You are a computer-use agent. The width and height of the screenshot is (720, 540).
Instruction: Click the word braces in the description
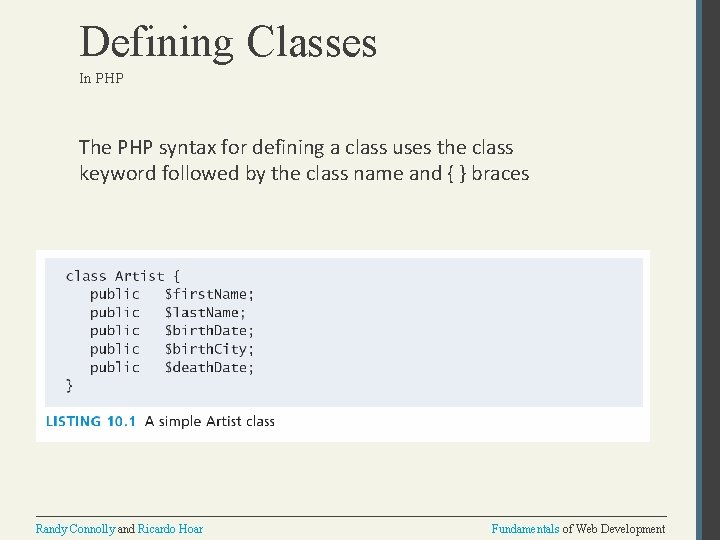(x=501, y=174)
